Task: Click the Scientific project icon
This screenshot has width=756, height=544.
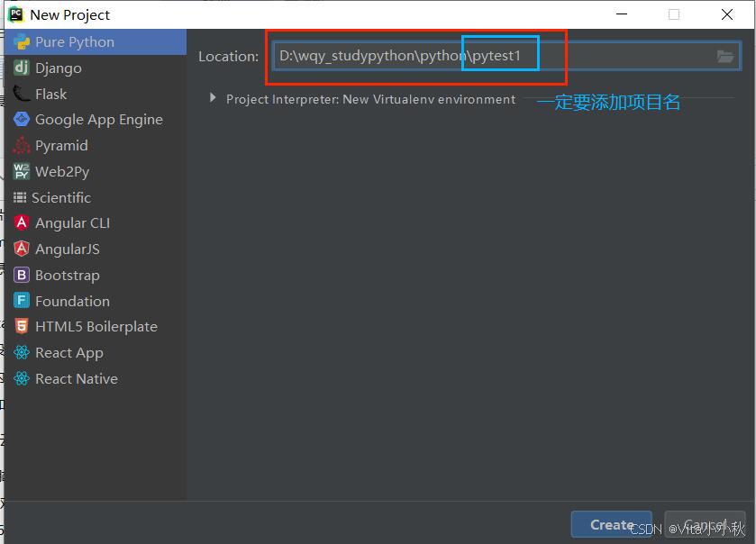Action: tap(20, 197)
